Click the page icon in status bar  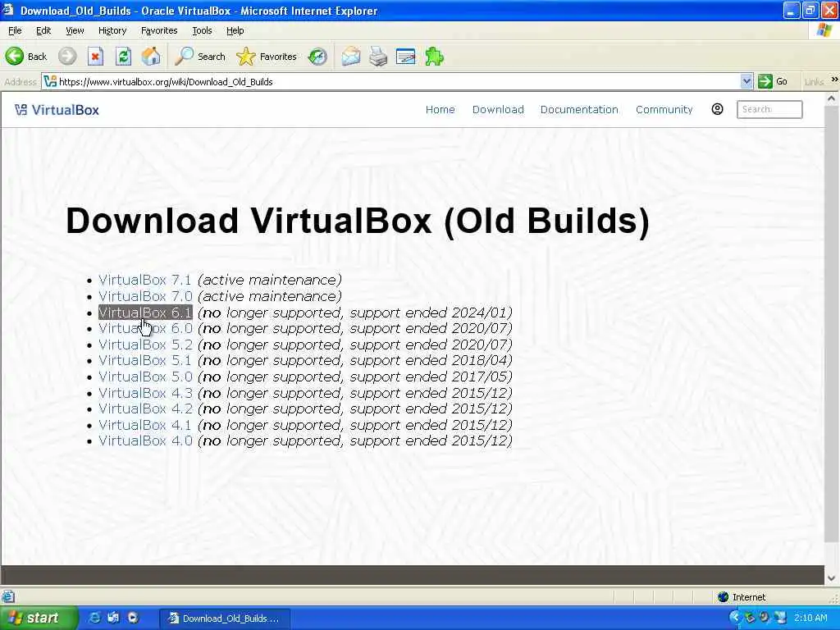click(8, 597)
